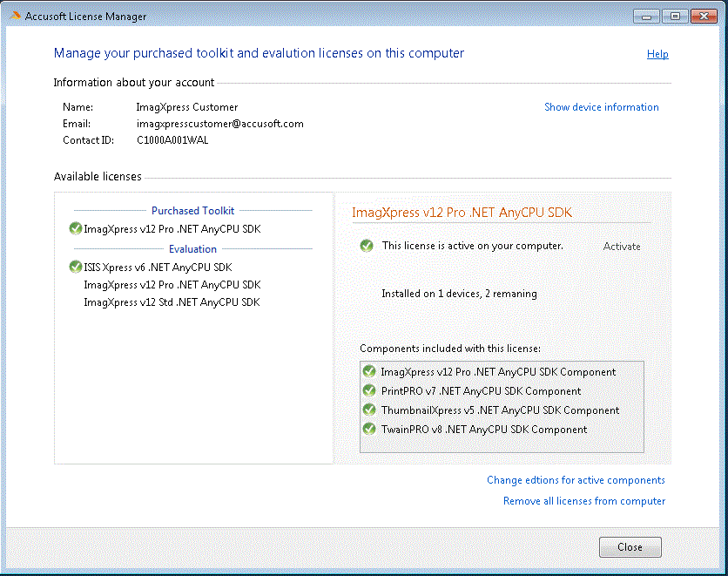This screenshot has height=576, width=728.
Task: Select ISIS Xpress v6 .NET AnyCPU SDK evaluation
Action: [158, 268]
